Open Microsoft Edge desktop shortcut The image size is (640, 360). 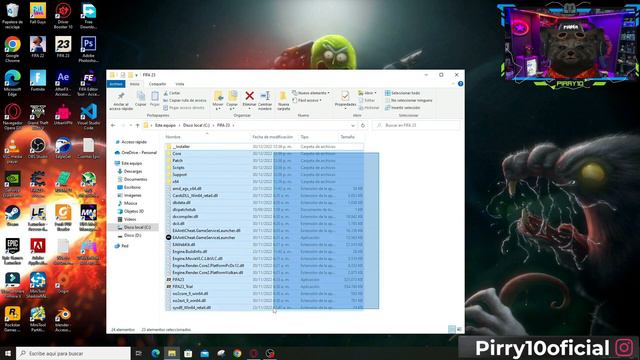point(13,83)
